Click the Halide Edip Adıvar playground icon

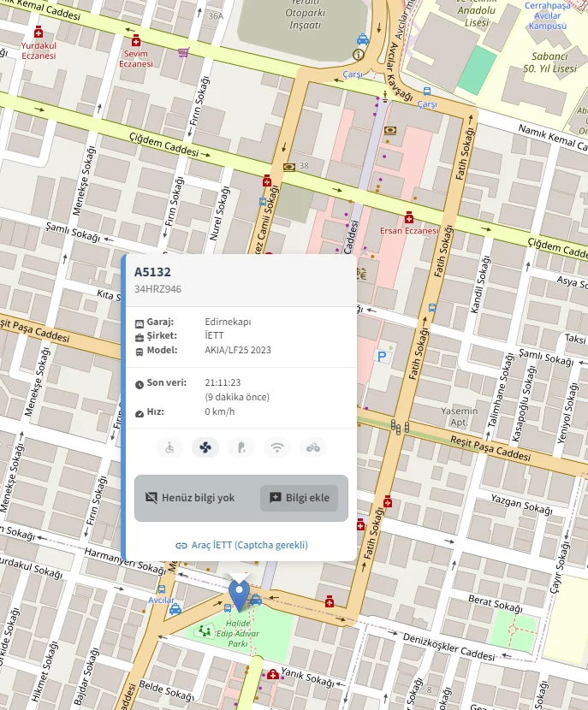[x=204, y=630]
